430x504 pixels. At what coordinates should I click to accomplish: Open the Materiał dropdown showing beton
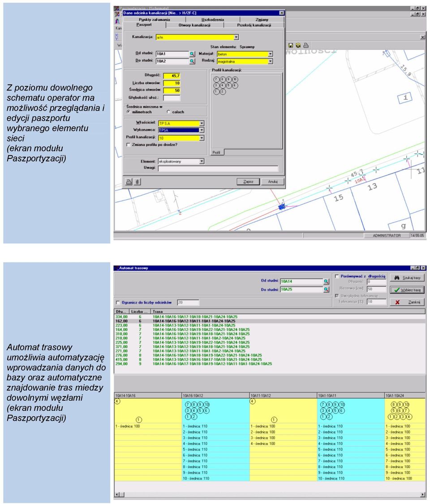click(271, 54)
